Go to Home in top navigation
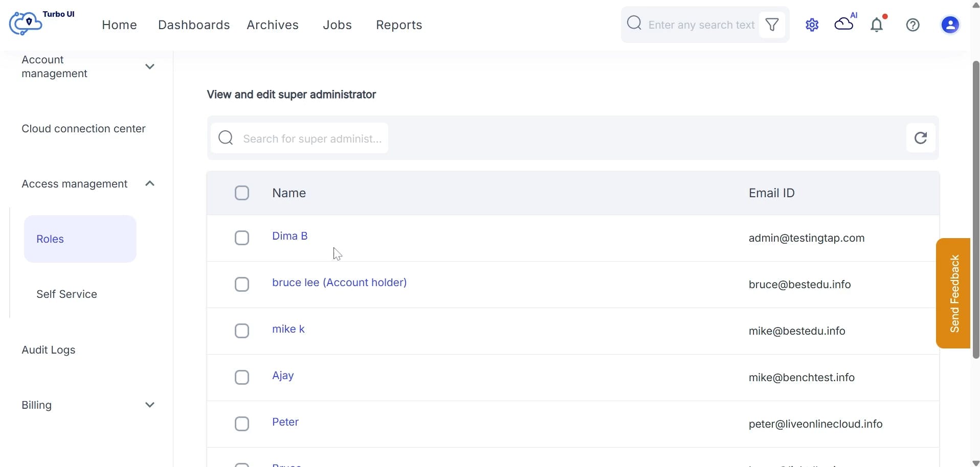This screenshot has height=467, width=980. (119, 25)
